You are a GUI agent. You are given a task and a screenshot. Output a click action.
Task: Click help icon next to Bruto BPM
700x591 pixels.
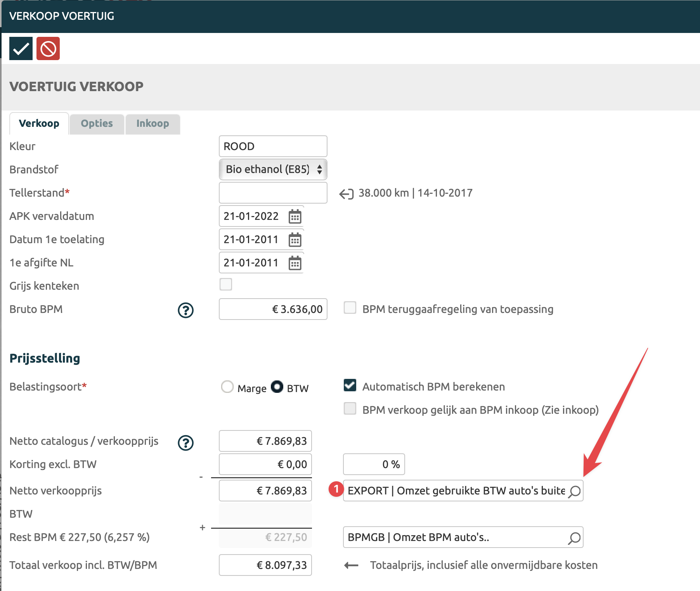[x=185, y=310]
